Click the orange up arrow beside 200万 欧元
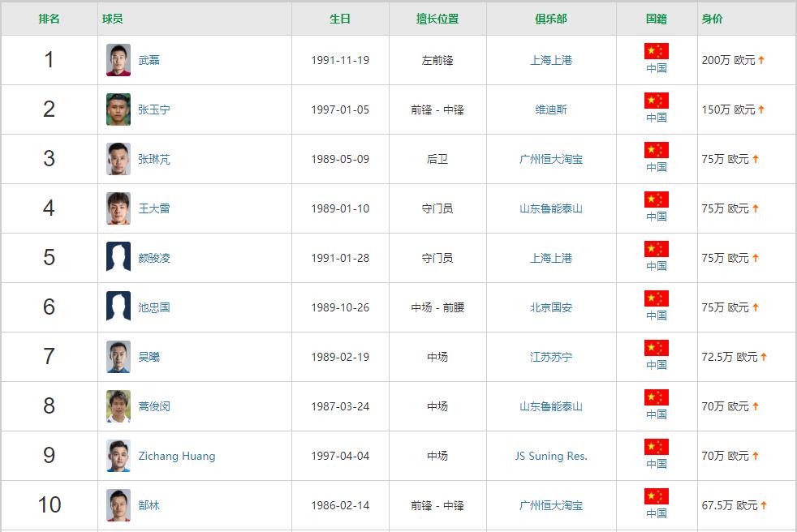Viewport: 797px width, 532px height. pos(759,60)
